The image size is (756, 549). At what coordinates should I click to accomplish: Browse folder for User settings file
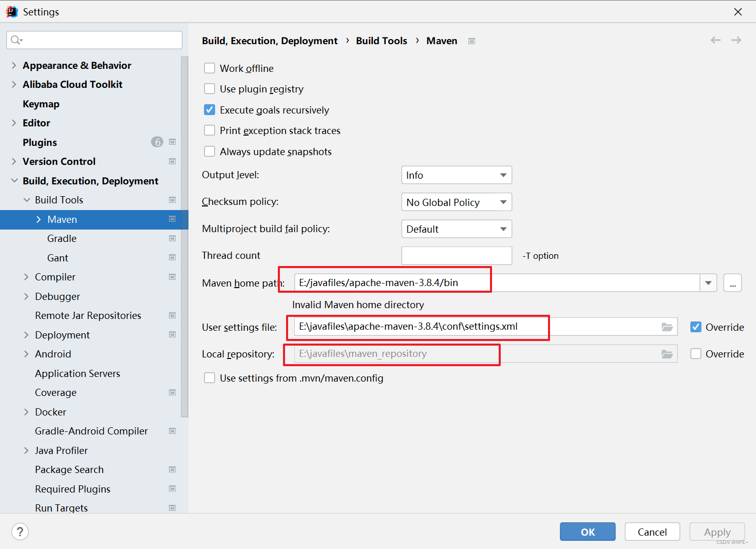click(x=667, y=327)
